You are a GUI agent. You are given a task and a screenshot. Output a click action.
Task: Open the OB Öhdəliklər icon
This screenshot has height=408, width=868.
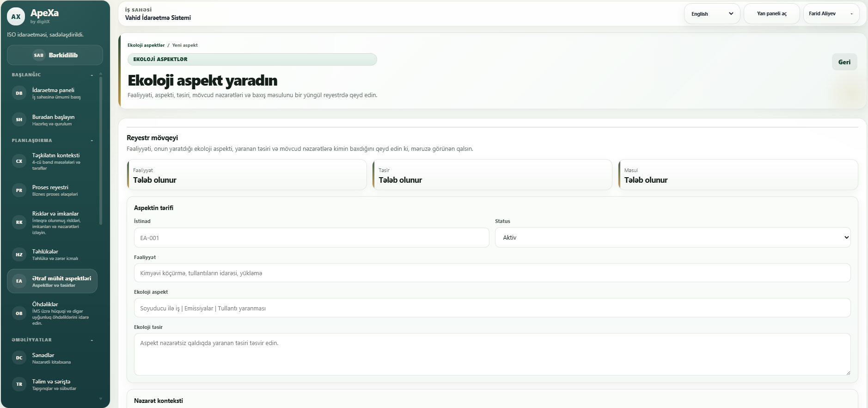(x=19, y=313)
